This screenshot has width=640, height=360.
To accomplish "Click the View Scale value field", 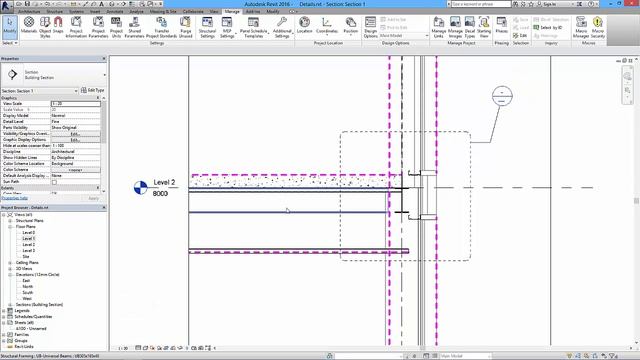I will coord(76,104).
